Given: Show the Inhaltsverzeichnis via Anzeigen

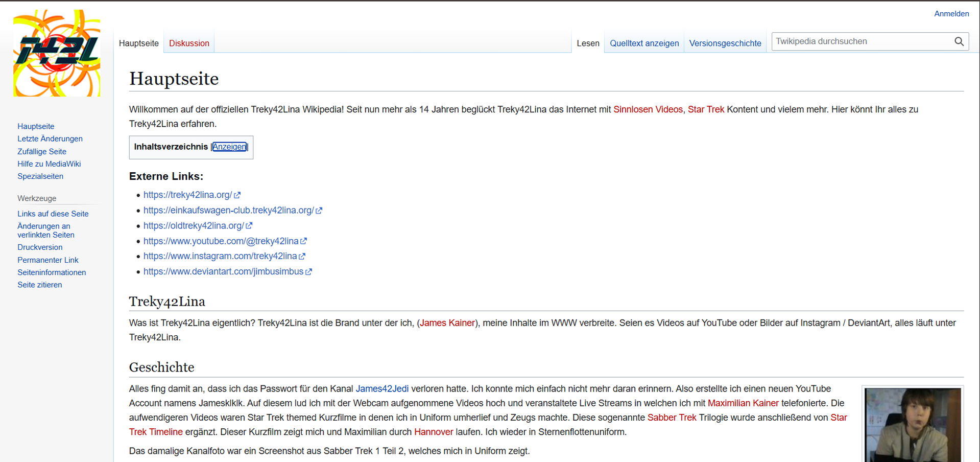Looking at the screenshot, I should [x=229, y=147].
